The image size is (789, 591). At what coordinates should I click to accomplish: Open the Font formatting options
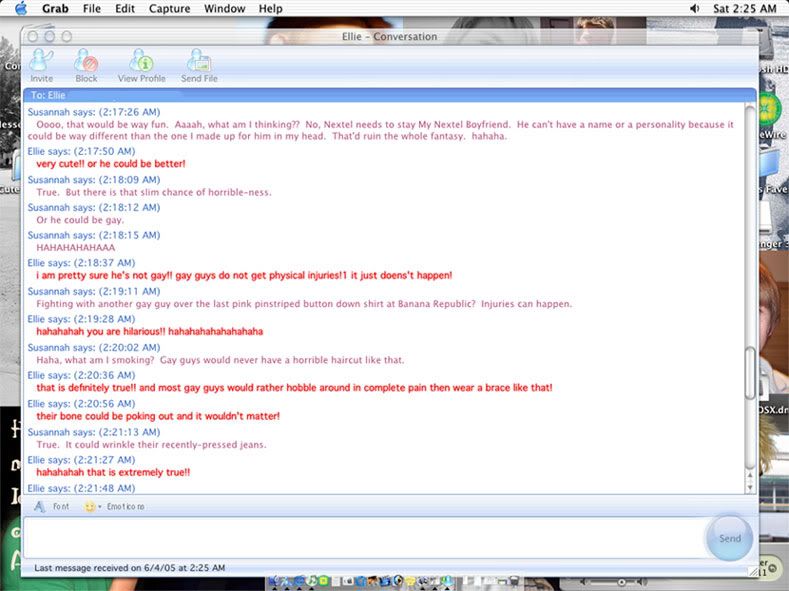coord(52,506)
